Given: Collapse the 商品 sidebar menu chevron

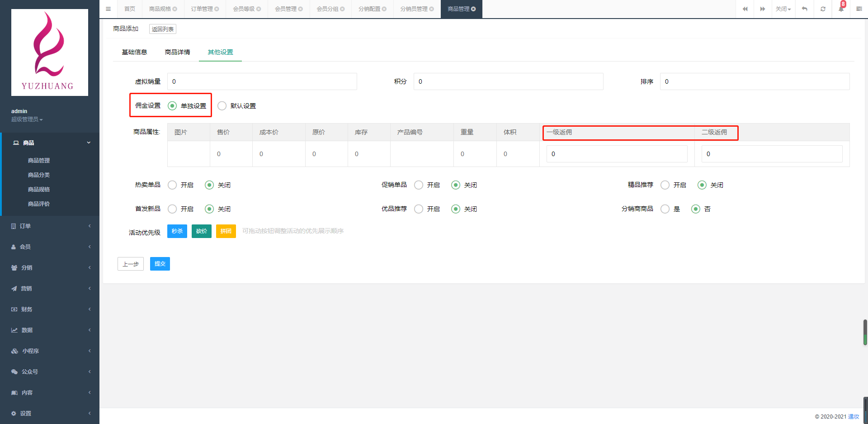Looking at the screenshot, I should pyautogui.click(x=89, y=143).
